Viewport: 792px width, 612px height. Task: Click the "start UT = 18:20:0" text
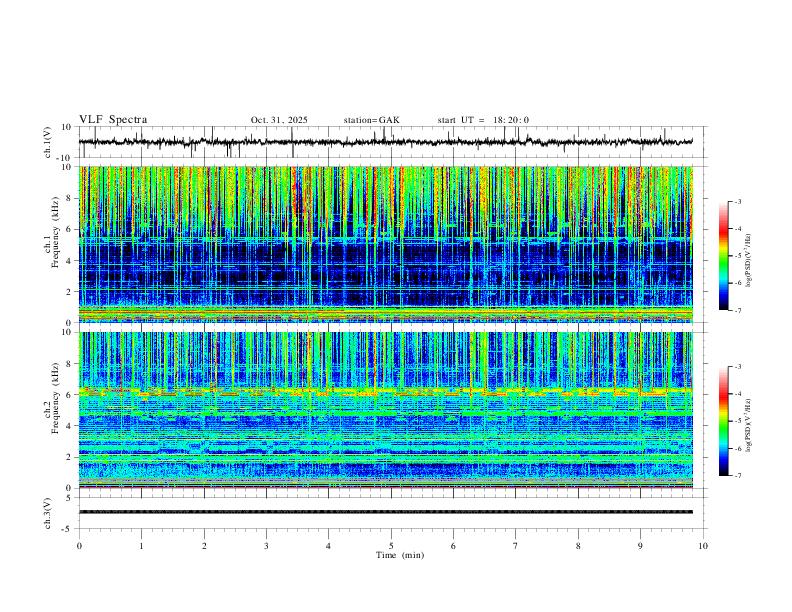tap(483, 120)
